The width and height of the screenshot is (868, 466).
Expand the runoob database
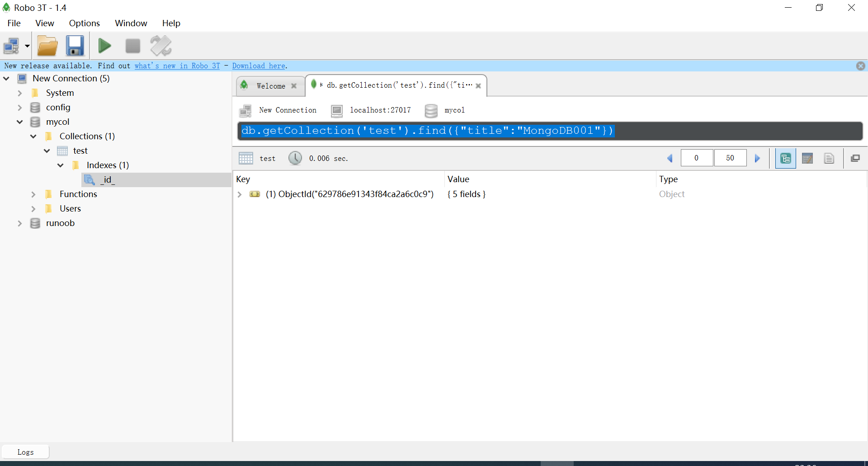(20, 223)
